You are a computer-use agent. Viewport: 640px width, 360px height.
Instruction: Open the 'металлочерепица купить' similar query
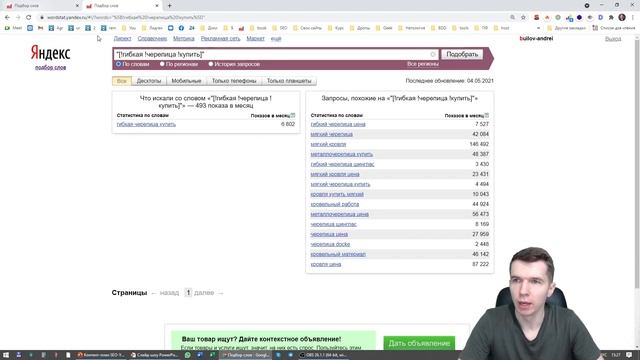click(342, 154)
